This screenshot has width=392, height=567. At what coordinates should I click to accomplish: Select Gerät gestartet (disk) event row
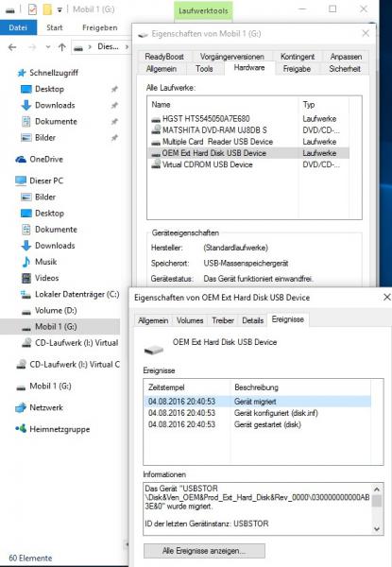coord(257,424)
